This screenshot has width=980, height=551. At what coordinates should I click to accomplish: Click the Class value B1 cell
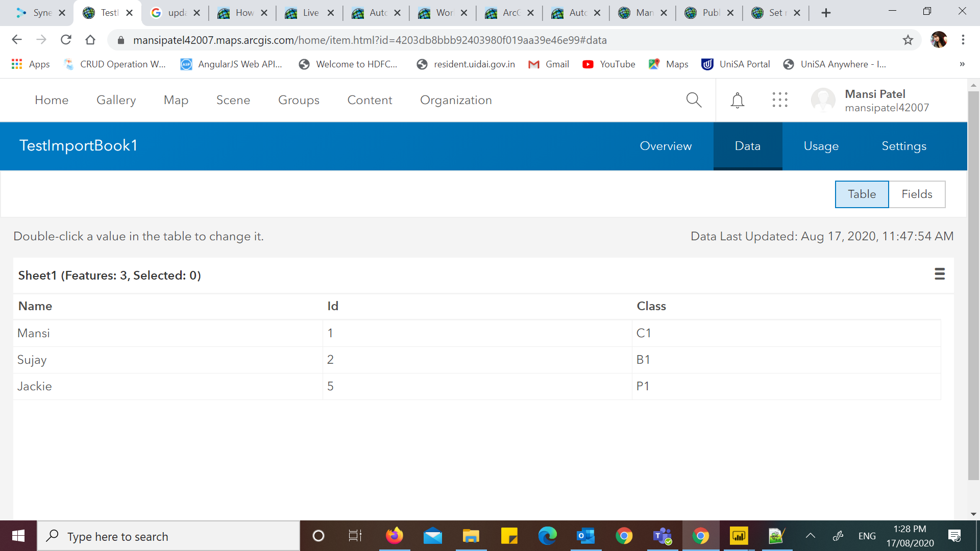pos(787,360)
